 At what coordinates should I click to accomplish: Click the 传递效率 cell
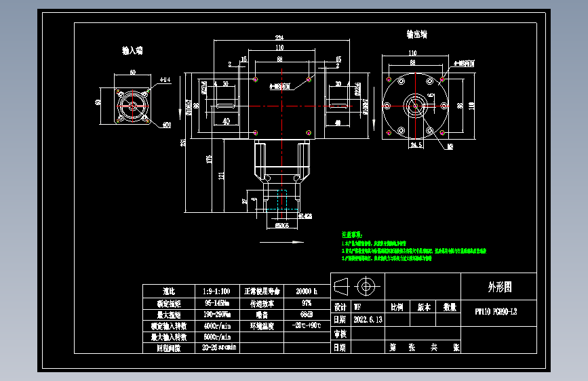coord(262,303)
